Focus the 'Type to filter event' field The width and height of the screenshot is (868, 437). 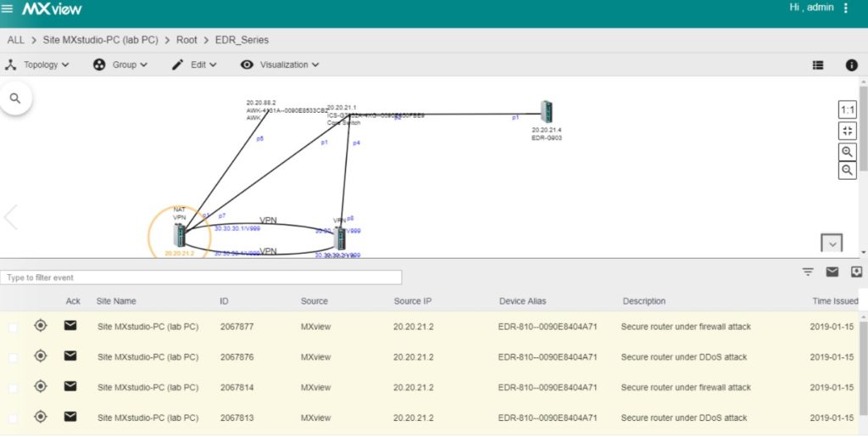click(x=201, y=277)
